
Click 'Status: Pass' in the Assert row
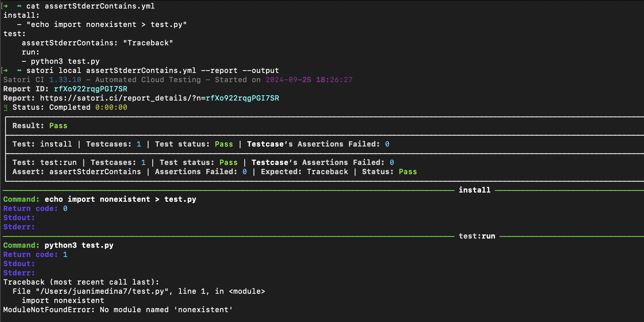[x=389, y=172]
